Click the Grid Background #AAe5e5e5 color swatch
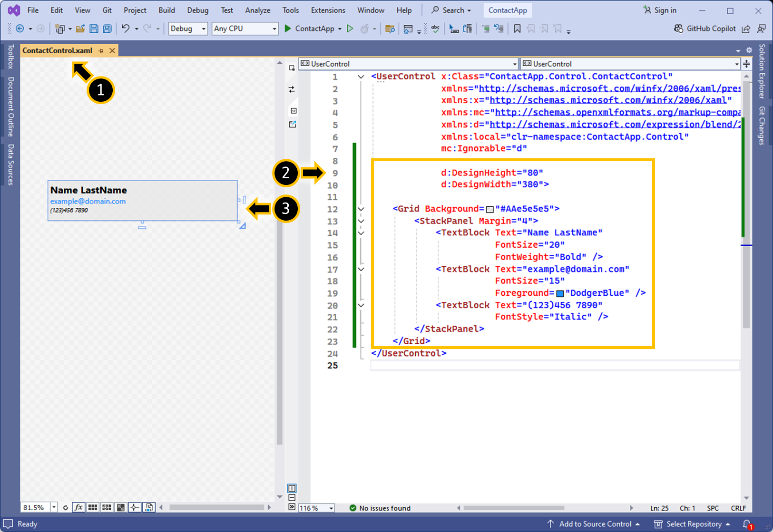This screenshot has height=532, width=773. tap(490, 209)
